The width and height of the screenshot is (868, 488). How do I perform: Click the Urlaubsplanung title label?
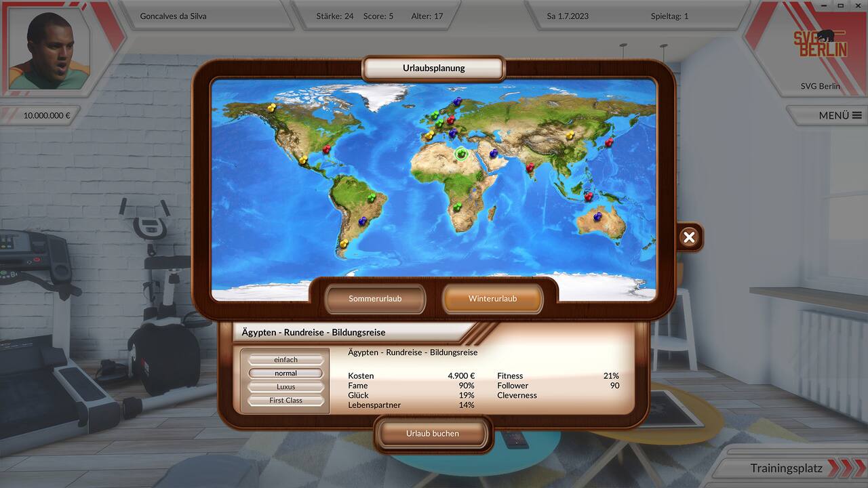pos(434,68)
